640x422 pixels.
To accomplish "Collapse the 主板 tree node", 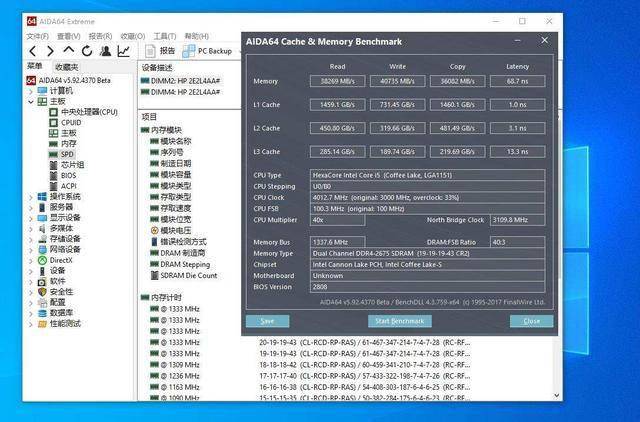I will 29,101.
